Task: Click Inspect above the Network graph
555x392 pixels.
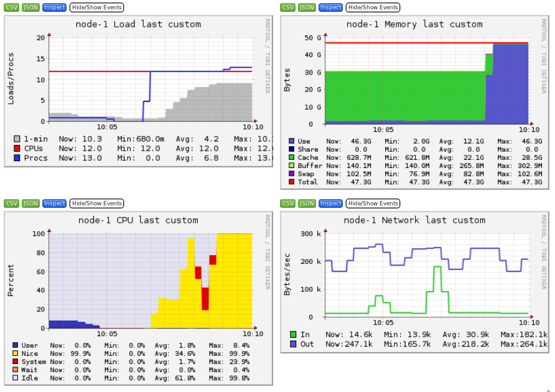Action: point(330,203)
